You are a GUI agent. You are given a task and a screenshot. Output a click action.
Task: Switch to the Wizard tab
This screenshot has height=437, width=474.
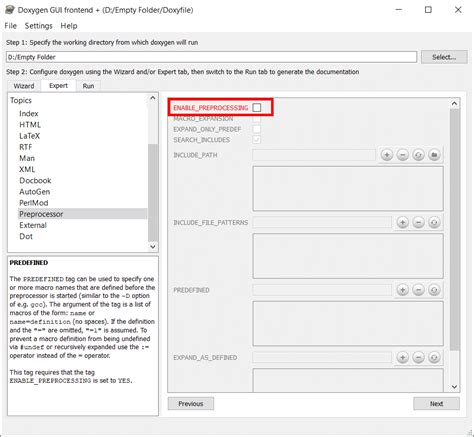24,86
